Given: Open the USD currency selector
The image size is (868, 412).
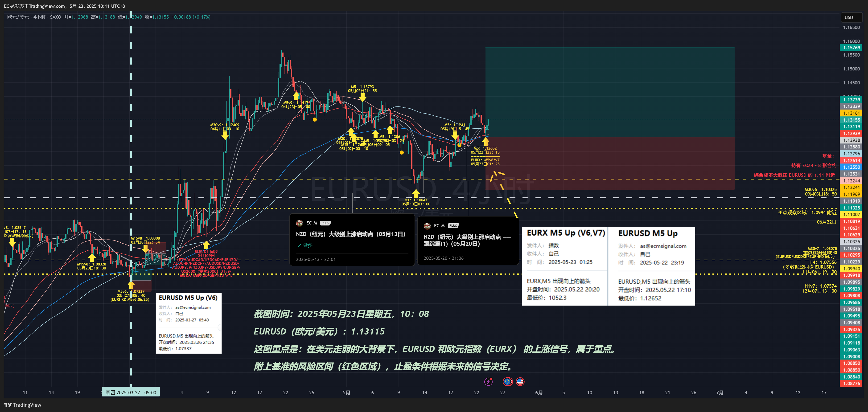Looking at the screenshot, I should click(851, 17).
